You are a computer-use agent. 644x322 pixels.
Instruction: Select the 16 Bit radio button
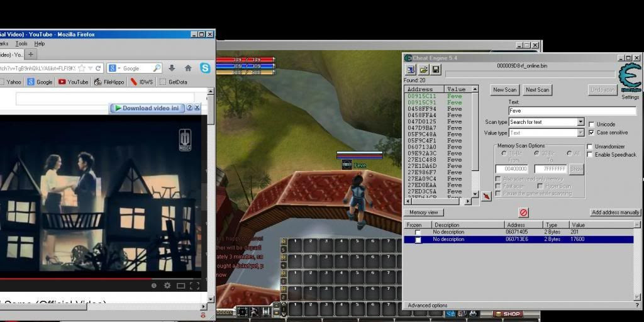(504, 153)
